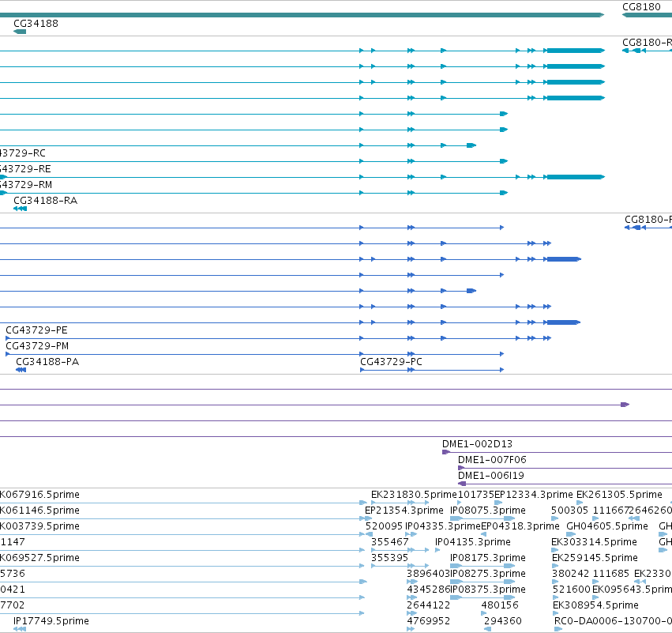Viewport: 672px width, 633px height.
Task: Open the EP12334.3prime EST label
Action: 534,495
